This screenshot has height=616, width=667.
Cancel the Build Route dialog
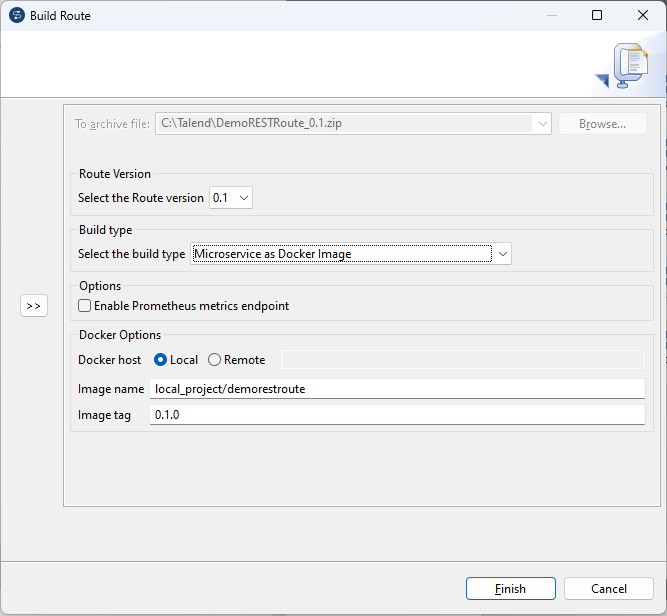tap(608, 589)
